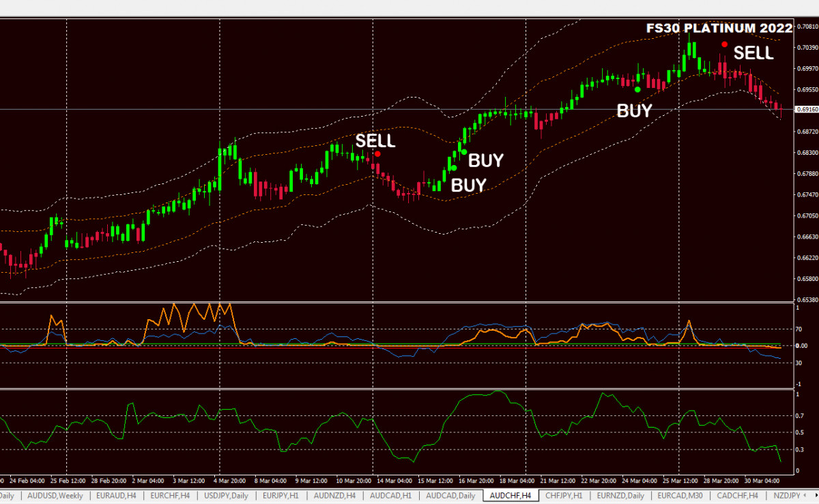Select the SELL text label at top right
Viewport: 819px width, 504px height.
tap(753, 53)
